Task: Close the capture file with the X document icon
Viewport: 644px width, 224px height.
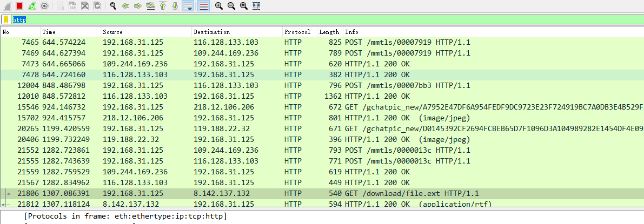Action: click(x=84, y=6)
